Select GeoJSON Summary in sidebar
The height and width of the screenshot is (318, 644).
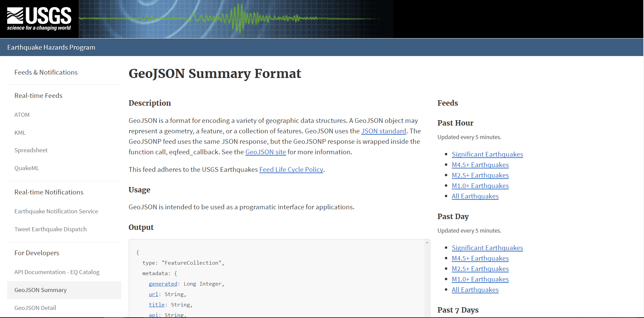point(40,290)
